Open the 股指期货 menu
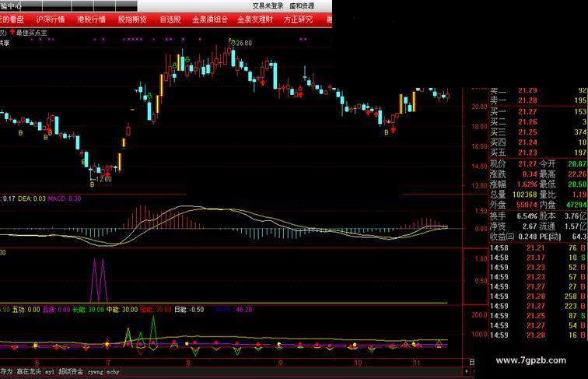This screenshot has width=588, height=379. tap(132, 19)
